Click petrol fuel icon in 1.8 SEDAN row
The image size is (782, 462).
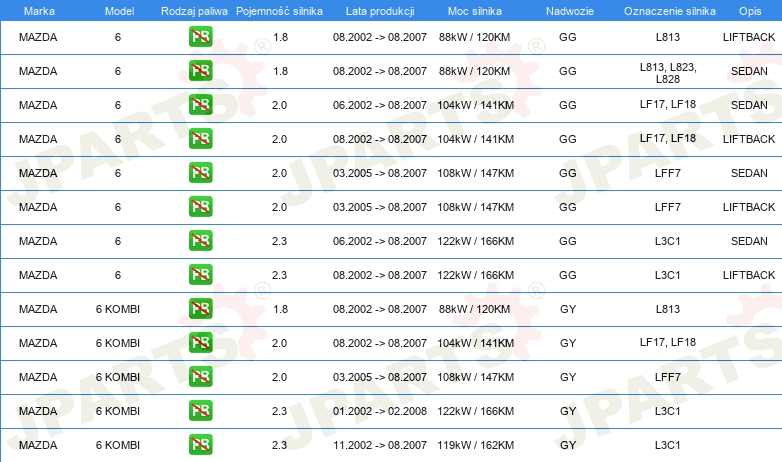point(200,70)
